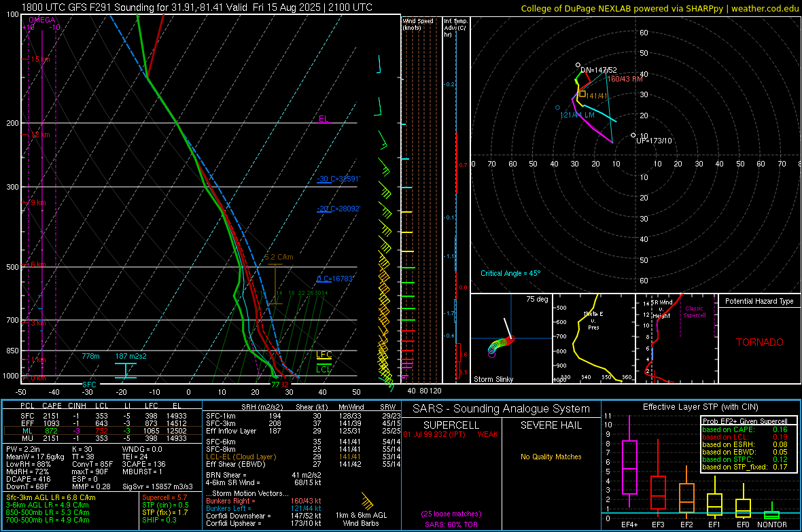Click the red '01 Jul 99 23Z (IPT)' analogue match
The image size is (802, 532).
click(x=434, y=434)
